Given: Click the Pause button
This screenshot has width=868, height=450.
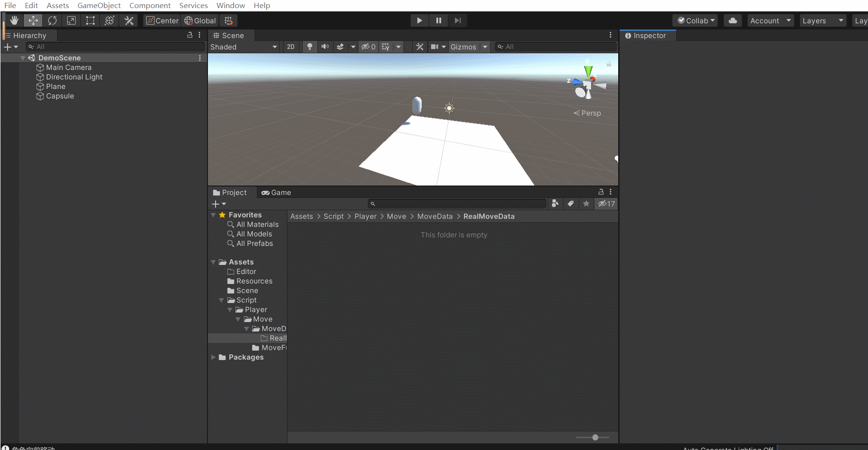Looking at the screenshot, I should pos(438,20).
